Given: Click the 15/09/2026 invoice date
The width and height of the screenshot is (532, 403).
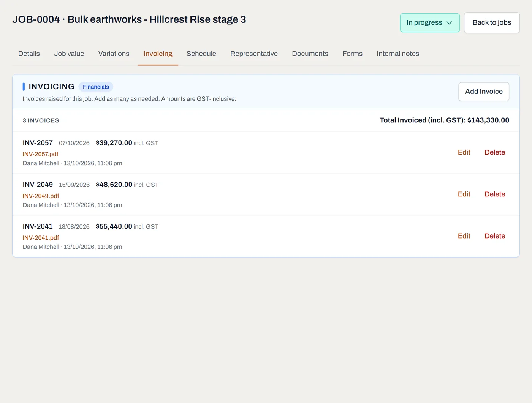Looking at the screenshot, I should tap(74, 185).
